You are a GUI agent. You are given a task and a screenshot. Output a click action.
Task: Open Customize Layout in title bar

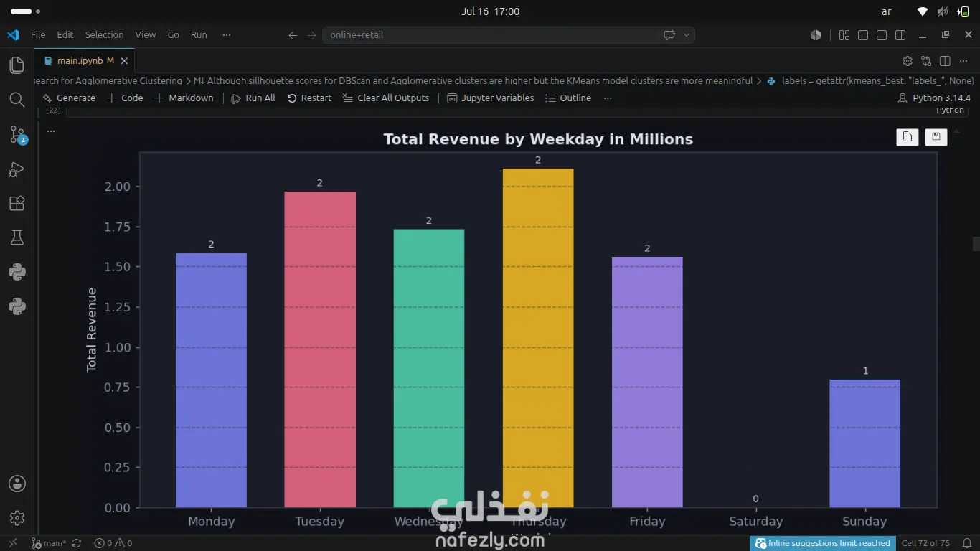(x=844, y=34)
